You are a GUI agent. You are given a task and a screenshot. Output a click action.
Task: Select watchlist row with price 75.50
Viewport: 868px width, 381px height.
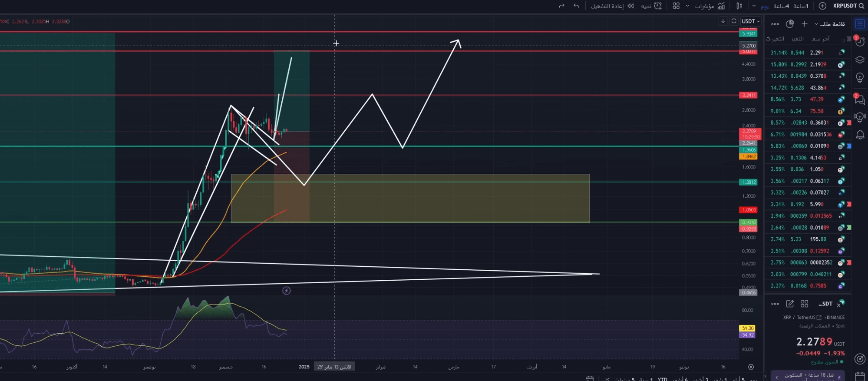click(808, 111)
